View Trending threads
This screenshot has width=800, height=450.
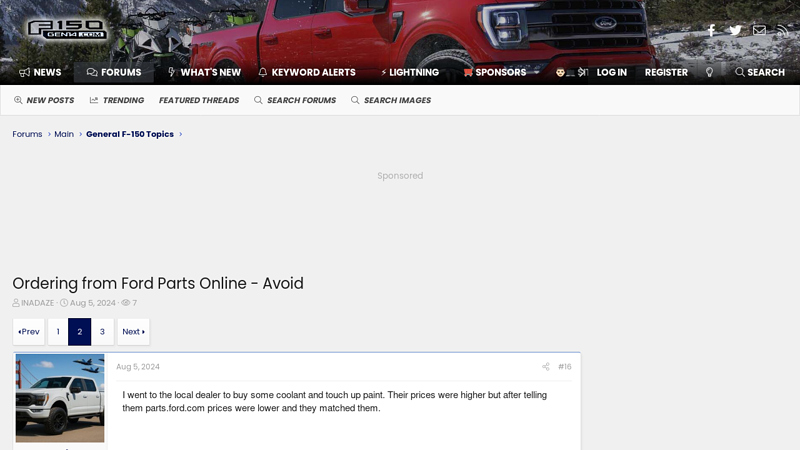coord(117,101)
